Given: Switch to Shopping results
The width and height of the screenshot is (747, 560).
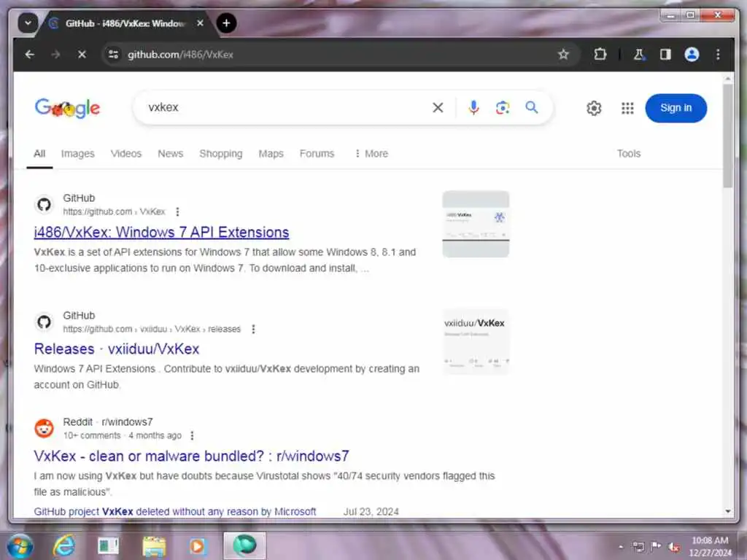Looking at the screenshot, I should click(221, 154).
